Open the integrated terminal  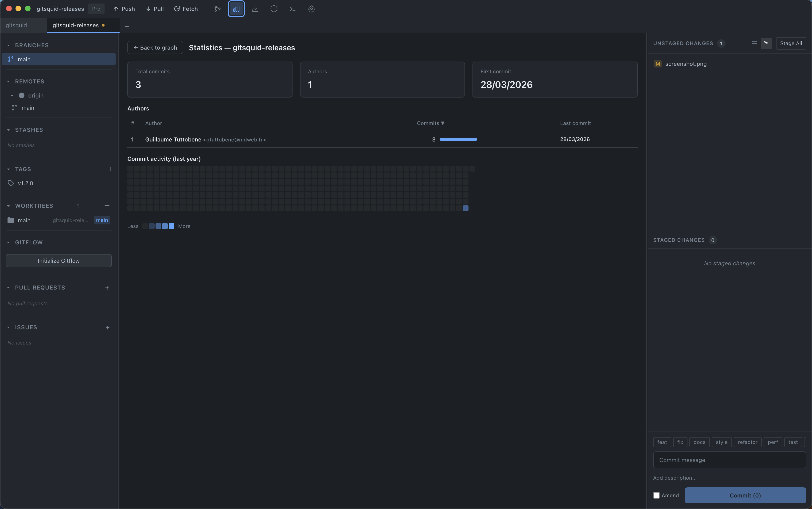pyautogui.click(x=292, y=9)
